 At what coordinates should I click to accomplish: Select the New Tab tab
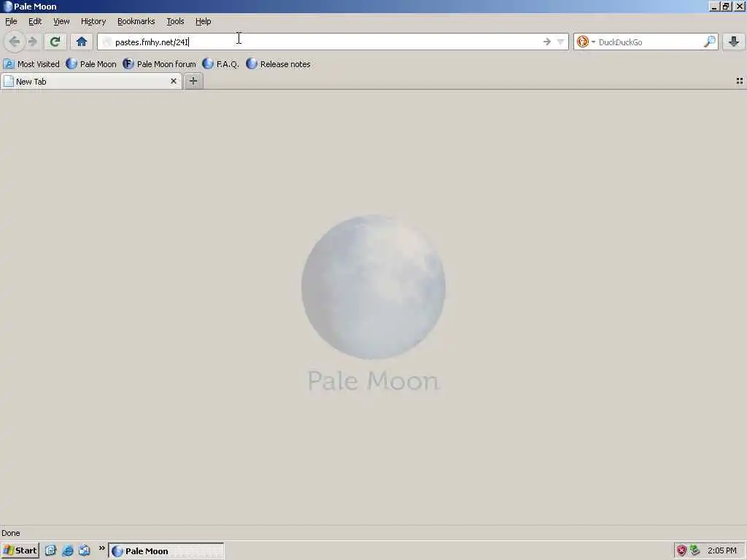[90, 82]
